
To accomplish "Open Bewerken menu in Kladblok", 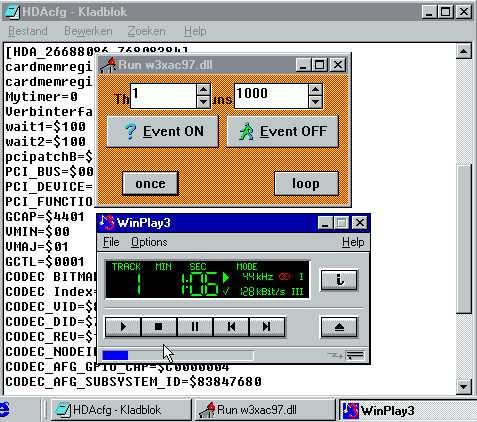I will coord(88,31).
